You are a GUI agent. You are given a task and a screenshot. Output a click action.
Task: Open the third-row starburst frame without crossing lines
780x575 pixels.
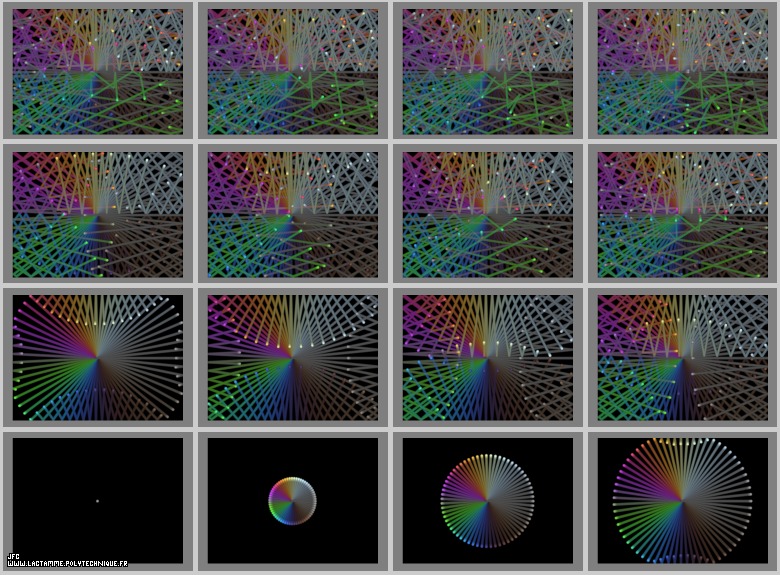click(x=98, y=357)
